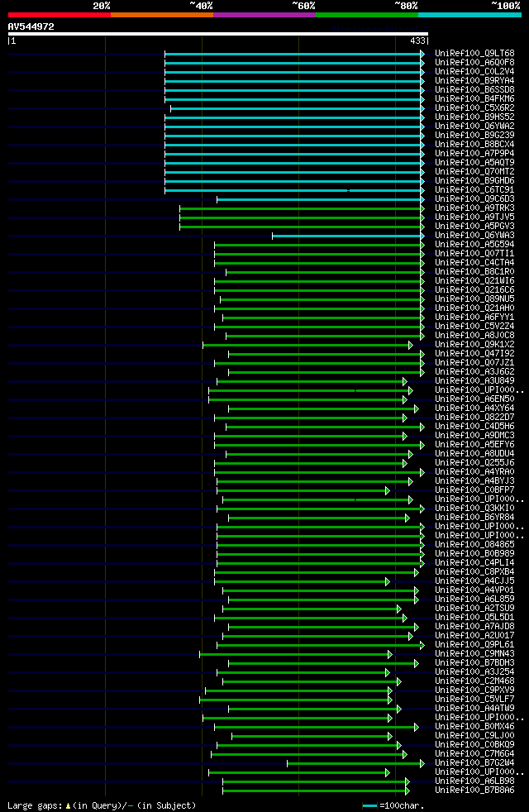Select the UniRef100_B9G239 label
The width and height of the screenshot is (529, 812).
pos(474,135)
